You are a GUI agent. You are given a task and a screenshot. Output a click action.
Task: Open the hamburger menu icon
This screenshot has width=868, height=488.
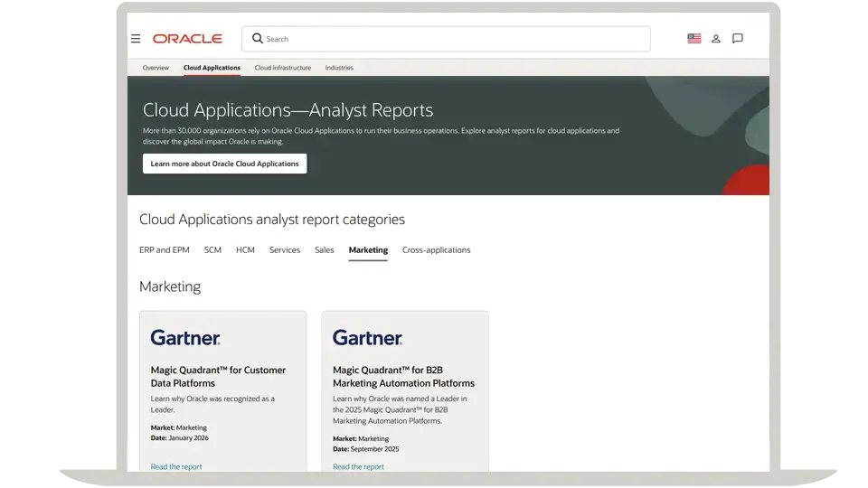(136, 39)
